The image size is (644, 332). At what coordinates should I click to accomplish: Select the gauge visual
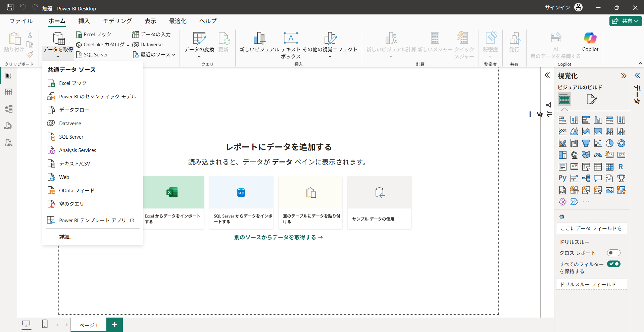[x=598, y=155]
